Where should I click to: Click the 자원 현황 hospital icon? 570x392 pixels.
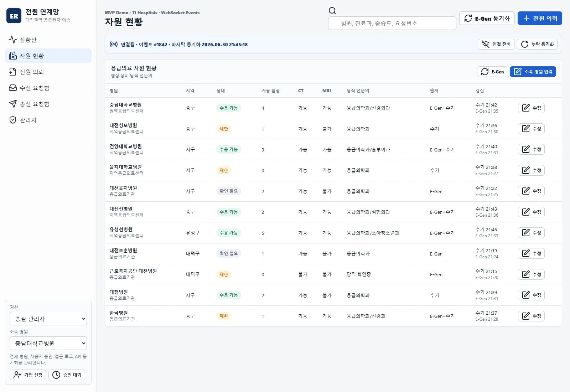pos(13,56)
